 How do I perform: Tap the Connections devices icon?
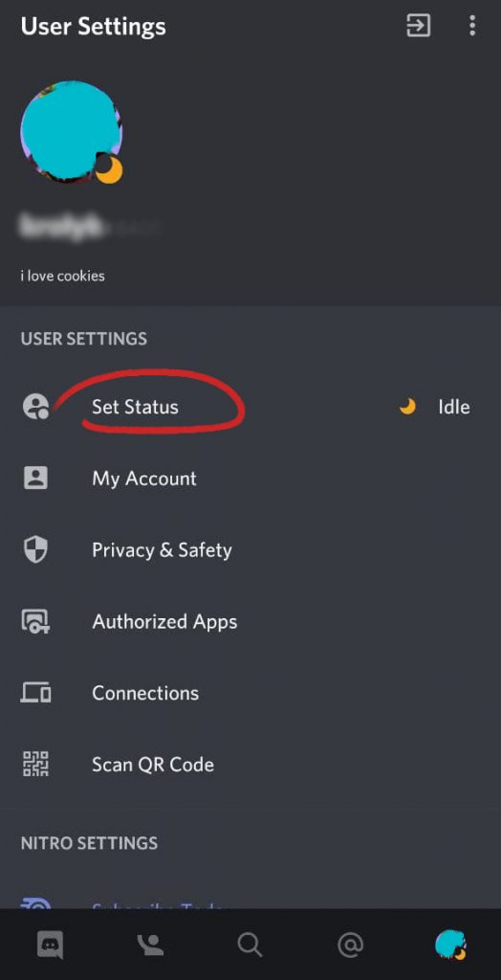pyautogui.click(x=35, y=693)
